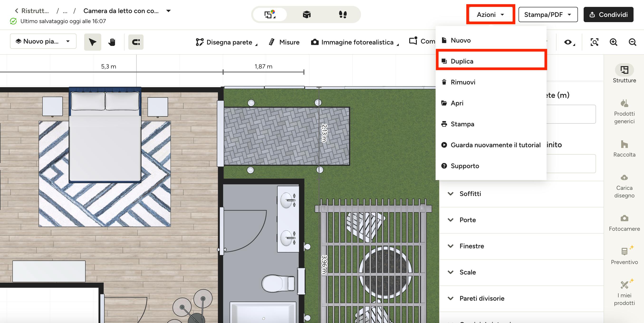
Task: Select the lower bathroom sink
Action: tap(288, 238)
